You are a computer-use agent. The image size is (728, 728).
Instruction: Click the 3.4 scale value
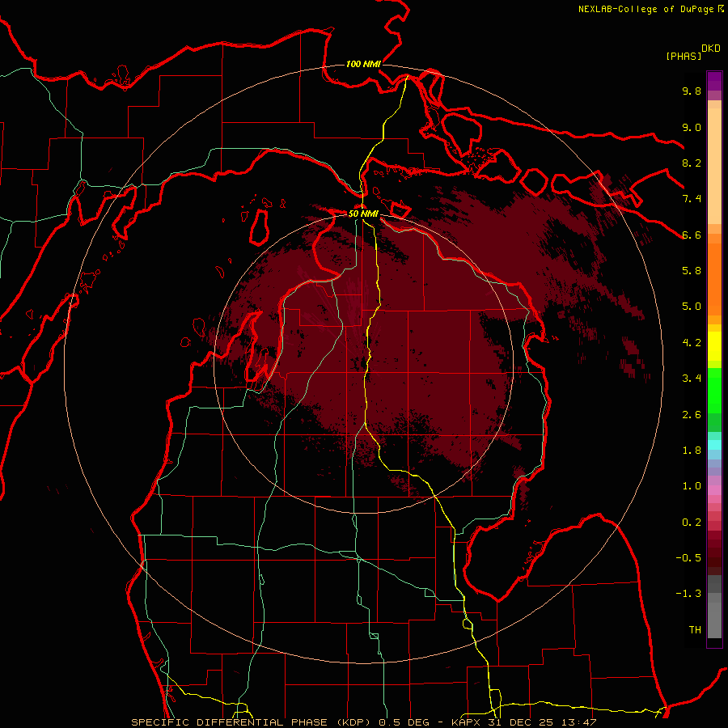tap(692, 379)
